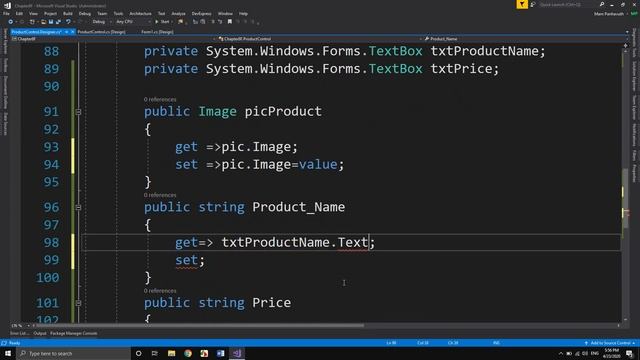The height and width of the screenshot is (360, 640).
Task: Collapse the Product_Name property at line 96
Action: 78,207
